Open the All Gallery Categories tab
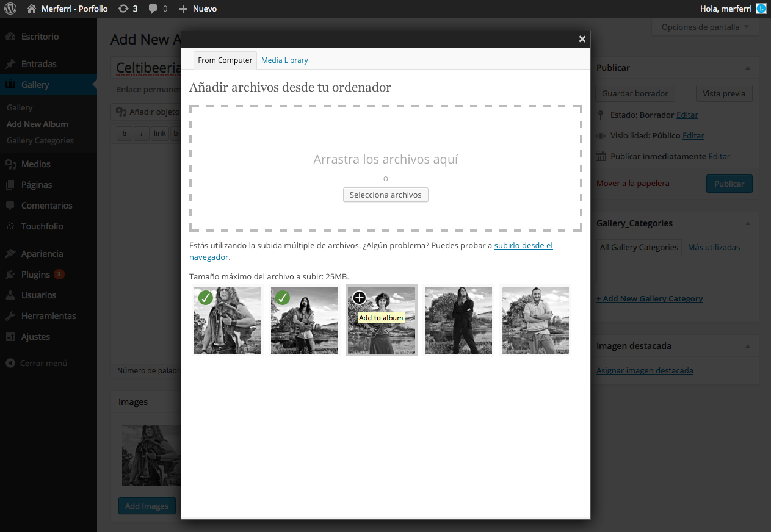The height and width of the screenshot is (532, 771). click(639, 247)
